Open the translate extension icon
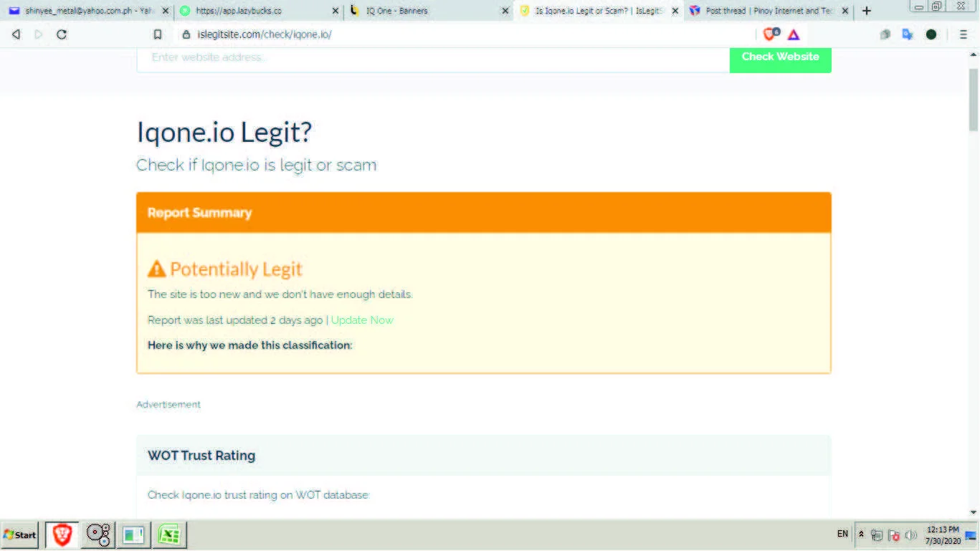Image resolution: width=980 pixels, height=551 pixels. [908, 34]
